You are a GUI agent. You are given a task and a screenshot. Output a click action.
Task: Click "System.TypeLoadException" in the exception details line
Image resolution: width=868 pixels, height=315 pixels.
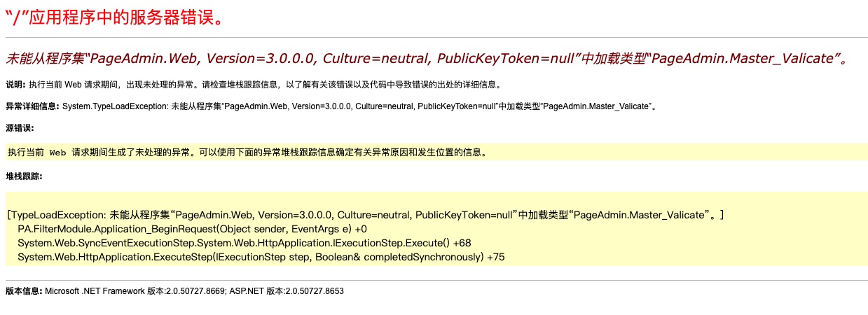(x=113, y=106)
